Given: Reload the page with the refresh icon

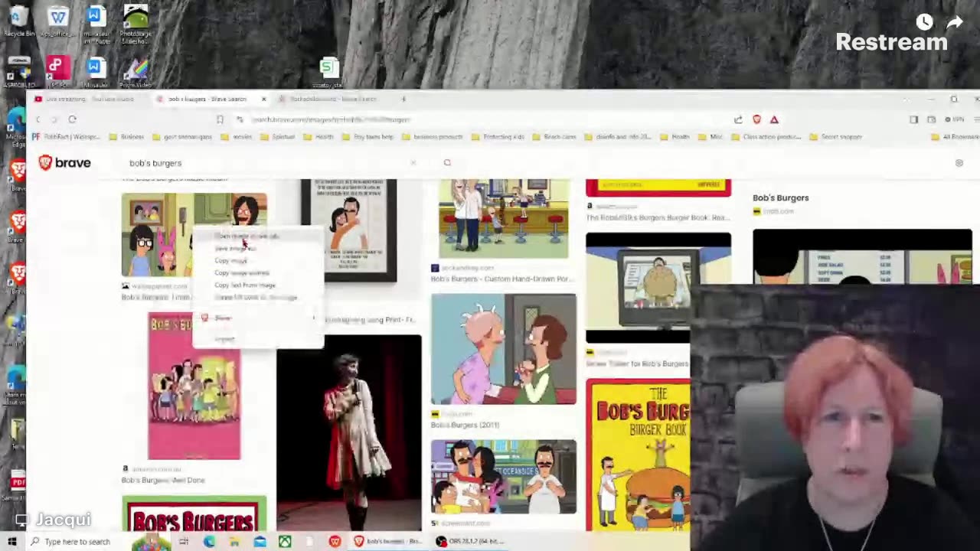Looking at the screenshot, I should coord(72,119).
